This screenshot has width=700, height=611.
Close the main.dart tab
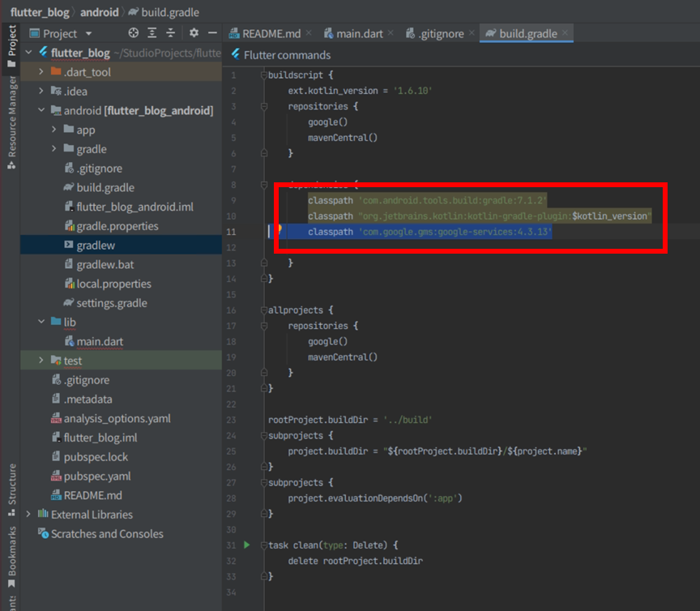click(391, 32)
